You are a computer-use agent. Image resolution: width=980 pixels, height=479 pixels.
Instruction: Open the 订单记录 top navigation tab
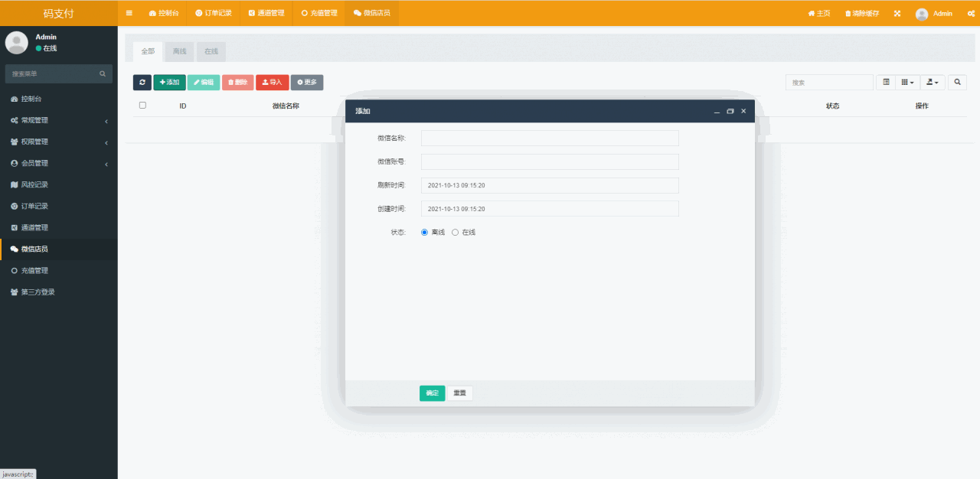tap(214, 13)
